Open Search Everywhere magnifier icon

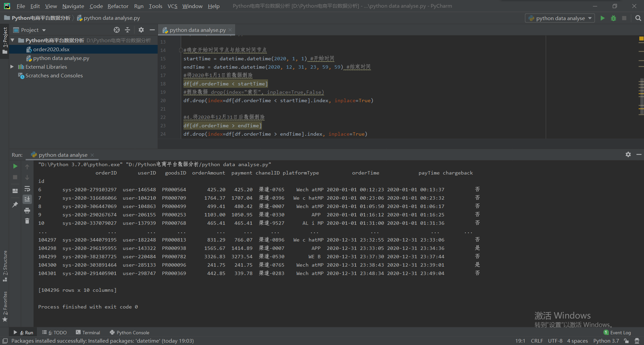tap(638, 18)
